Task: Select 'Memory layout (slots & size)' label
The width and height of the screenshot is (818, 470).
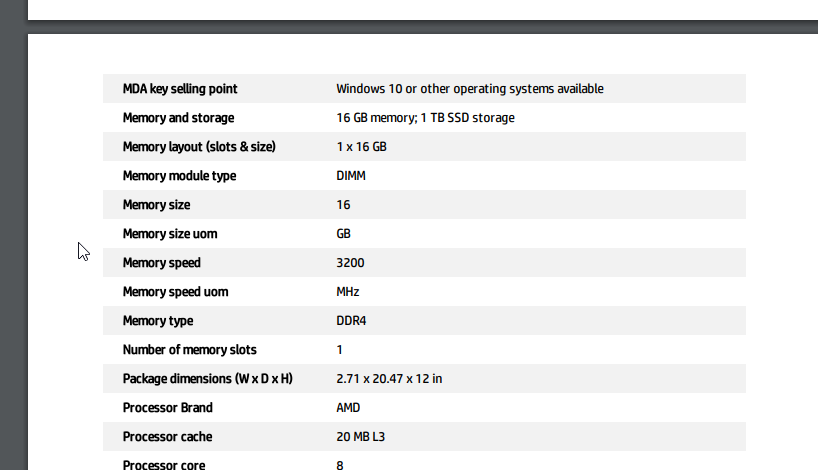Action: 199,147
